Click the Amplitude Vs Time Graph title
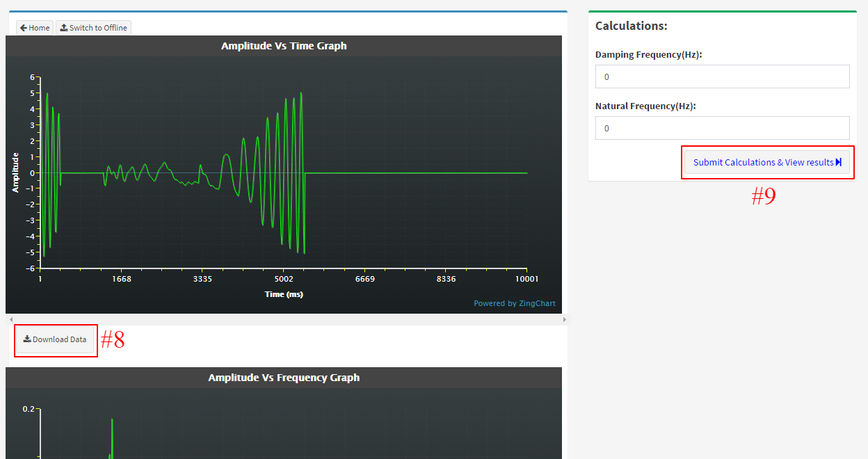Image resolution: width=868 pixels, height=459 pixels. coord(284,46)
